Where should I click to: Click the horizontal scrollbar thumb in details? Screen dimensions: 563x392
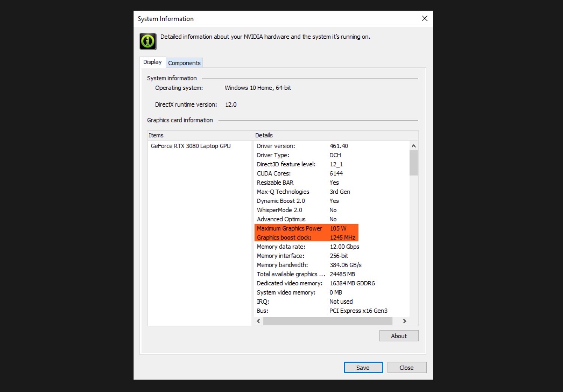[328, 321]
